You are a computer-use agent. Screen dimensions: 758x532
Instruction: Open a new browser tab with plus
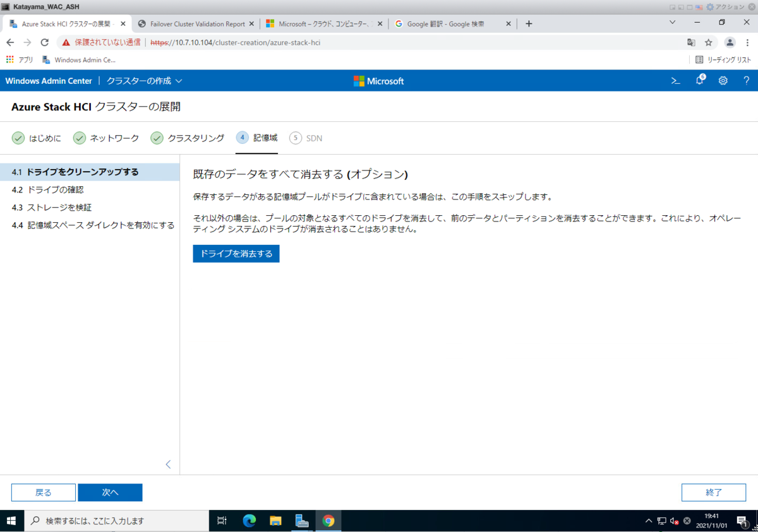[529, 24]
